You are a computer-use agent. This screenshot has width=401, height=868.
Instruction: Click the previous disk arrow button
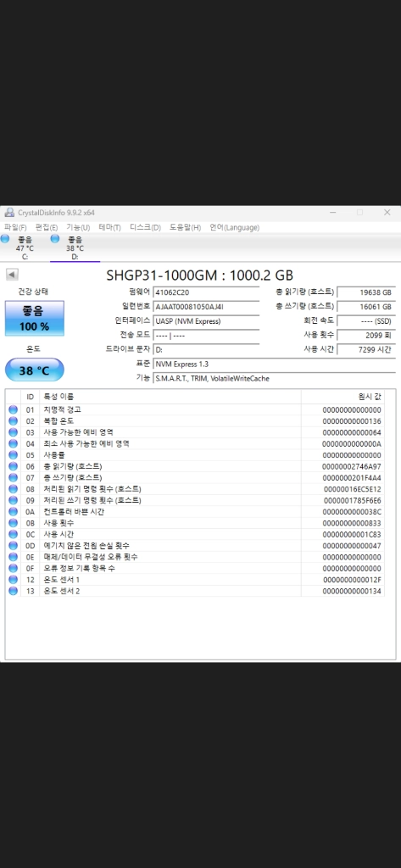(12, 275)
